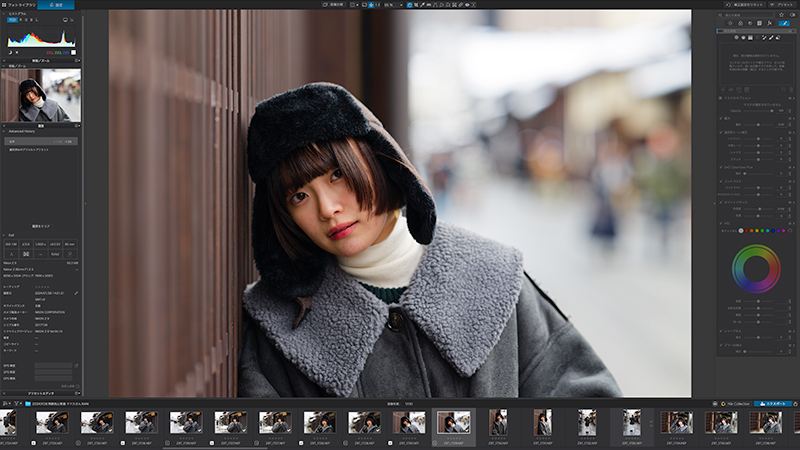
Task: Open the Light palette sun icon
Action: pyautogui.click(x=731, y=23)
